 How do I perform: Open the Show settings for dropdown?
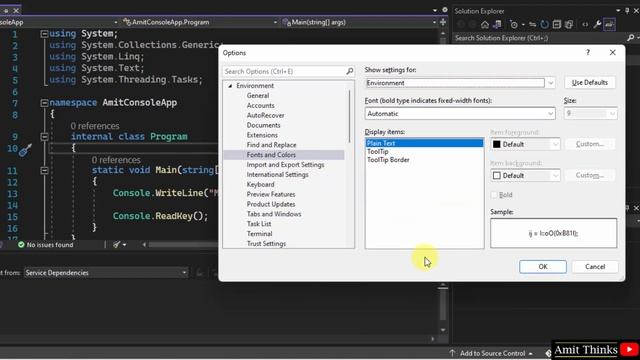pyautogui.click(x=551, y=83)
